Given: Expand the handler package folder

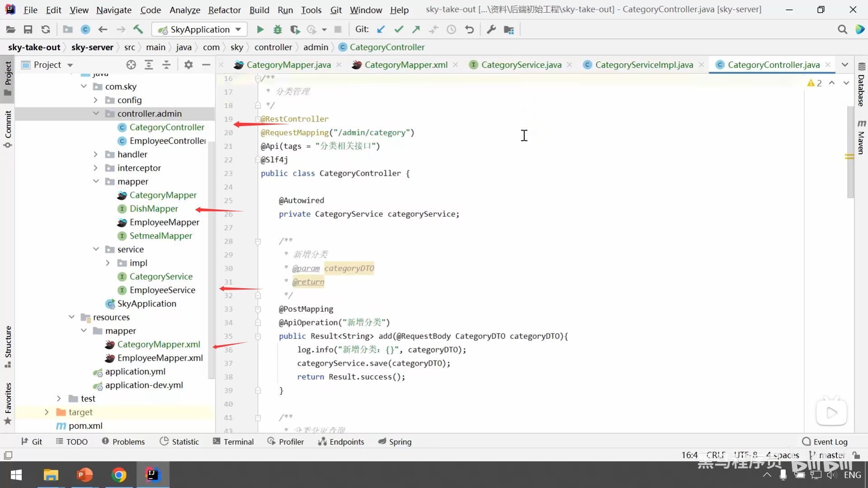Looking at the screenshot, I should point(95,155).
